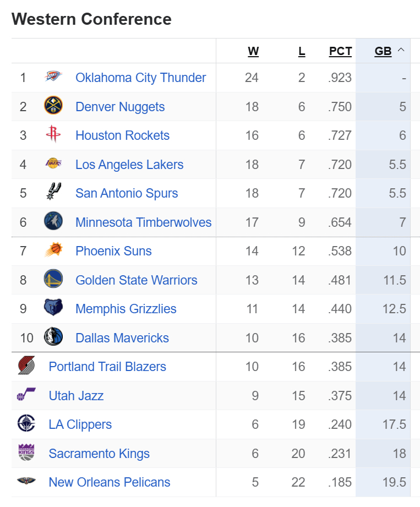Click the Denver Nuggets logo icon
The height and width of the screenshot is (507, 420).
[x=53, y=106]
